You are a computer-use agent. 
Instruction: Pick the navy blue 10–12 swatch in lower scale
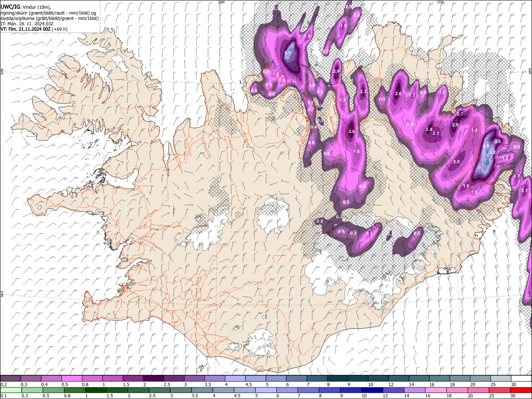[372, 390]
